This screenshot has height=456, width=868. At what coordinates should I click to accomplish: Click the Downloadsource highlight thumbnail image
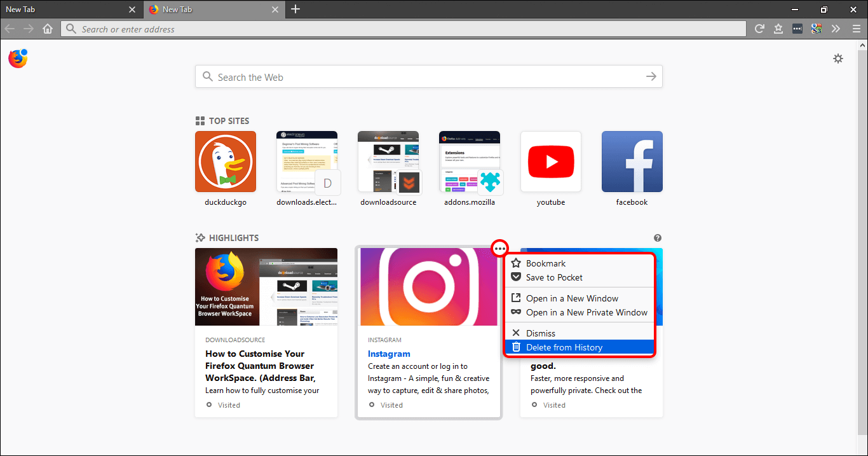tap(266, 287)
